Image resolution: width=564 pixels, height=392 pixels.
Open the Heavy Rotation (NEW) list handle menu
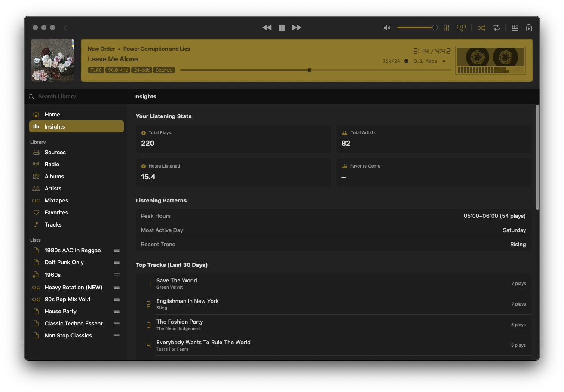[116, 287]
